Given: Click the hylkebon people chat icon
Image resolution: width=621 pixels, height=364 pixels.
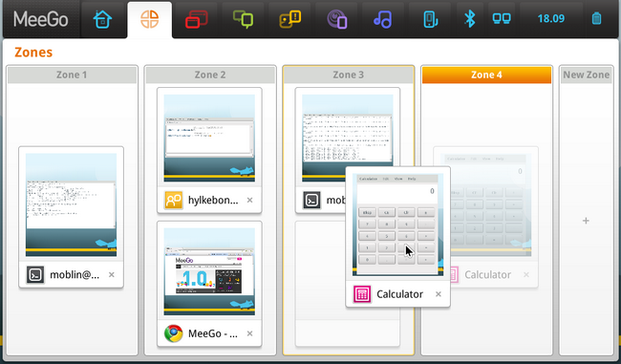Looking at the screenshot, I should pos(174,200).
